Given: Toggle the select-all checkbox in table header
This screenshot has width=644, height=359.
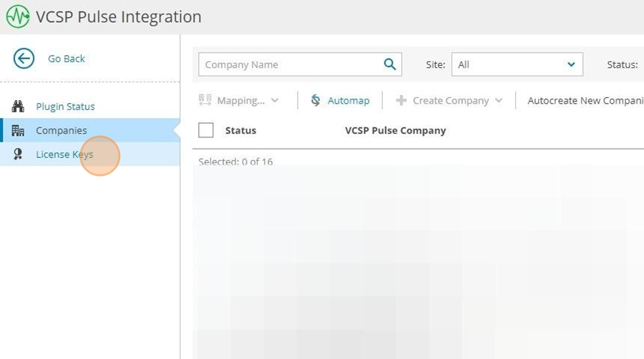Looking at the screenshot, I should pyautogui.click(x=206, y=130).
